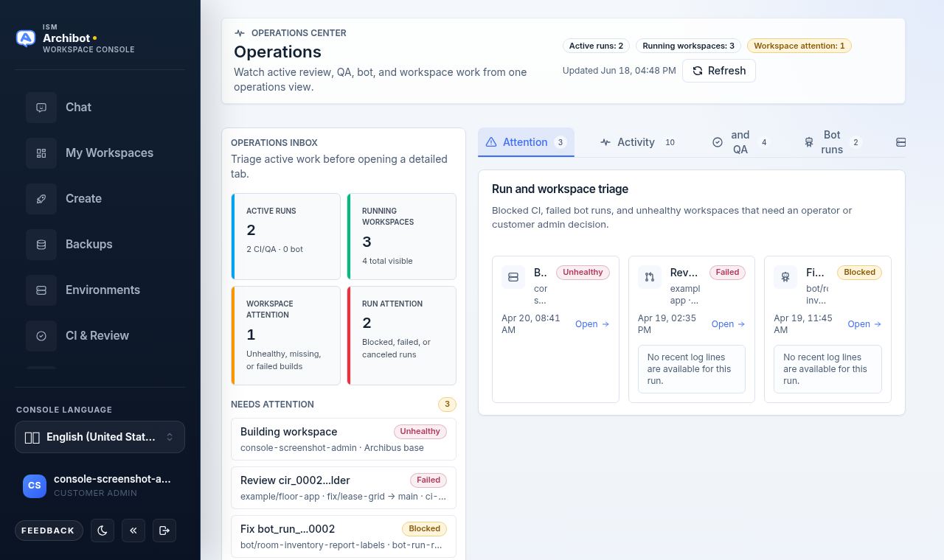This screenshot has height=560, width=944.
Task: Switch to the Review and QA tab
Action: pyautogui.click(x=740, y=142)
